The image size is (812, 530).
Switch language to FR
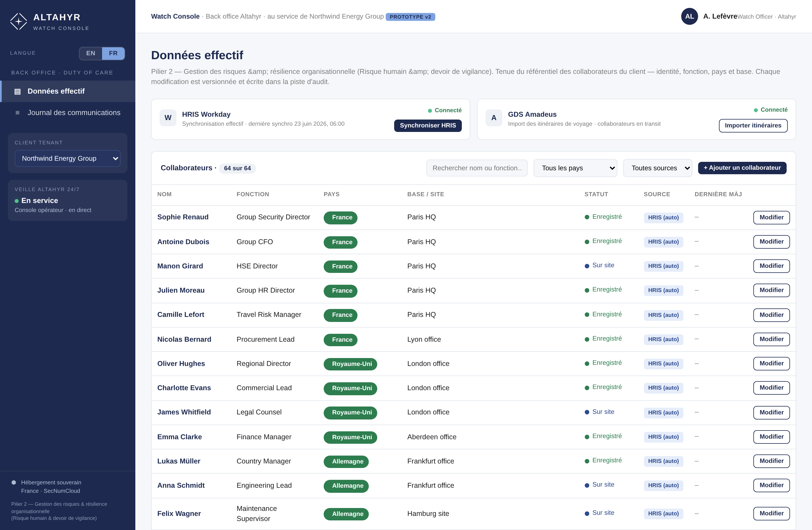tap(113, 53)
